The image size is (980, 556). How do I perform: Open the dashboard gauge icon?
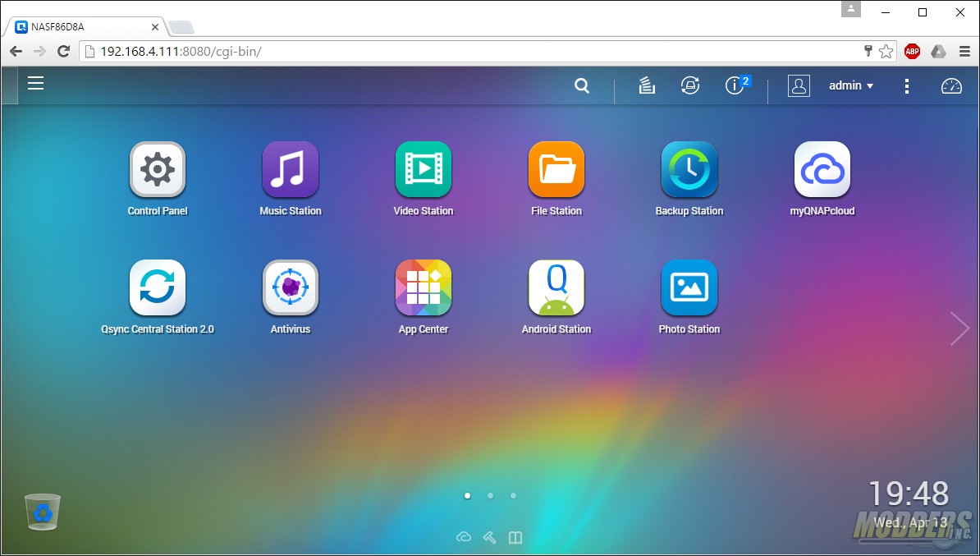[x=951, y=85]
